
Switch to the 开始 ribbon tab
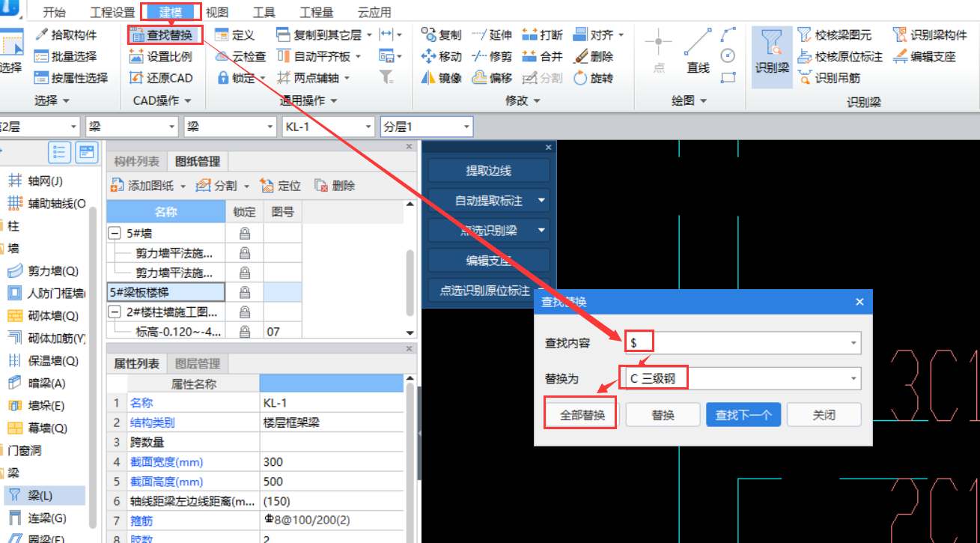click(54, 13)
